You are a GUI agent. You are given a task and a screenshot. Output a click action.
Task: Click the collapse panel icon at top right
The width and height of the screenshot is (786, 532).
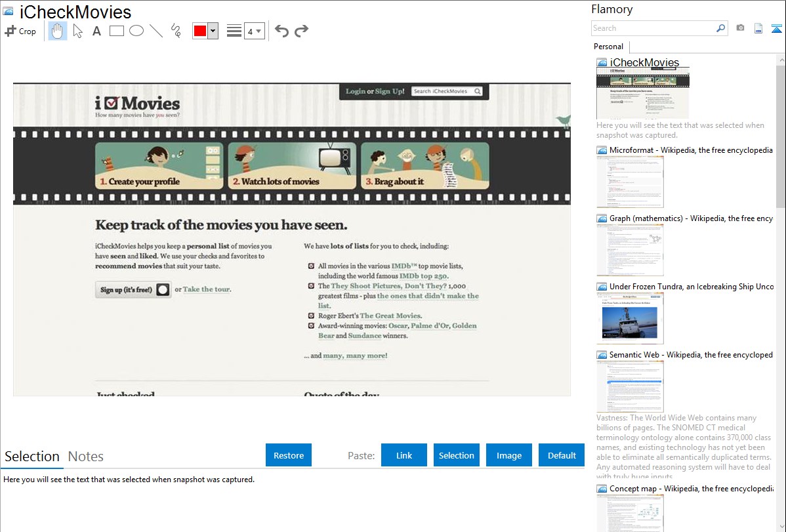tap(776, 28)
